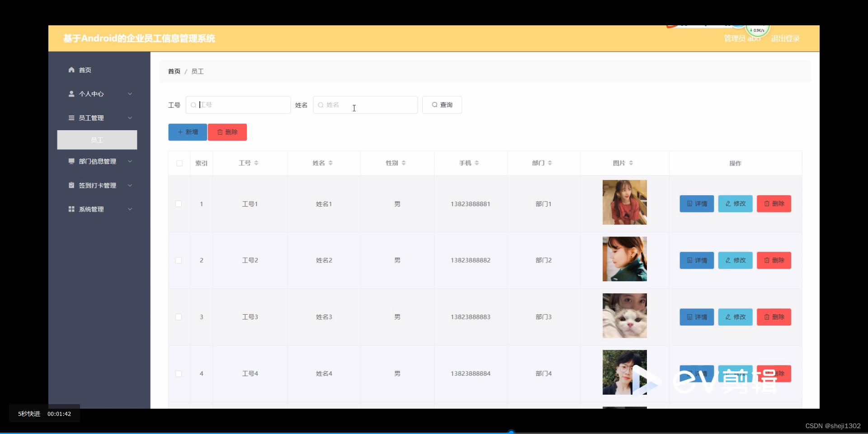The width and height of the screenshot is (868, 434).
Task: Click 首页 in the breadcrumb
Action: (174, 71)
